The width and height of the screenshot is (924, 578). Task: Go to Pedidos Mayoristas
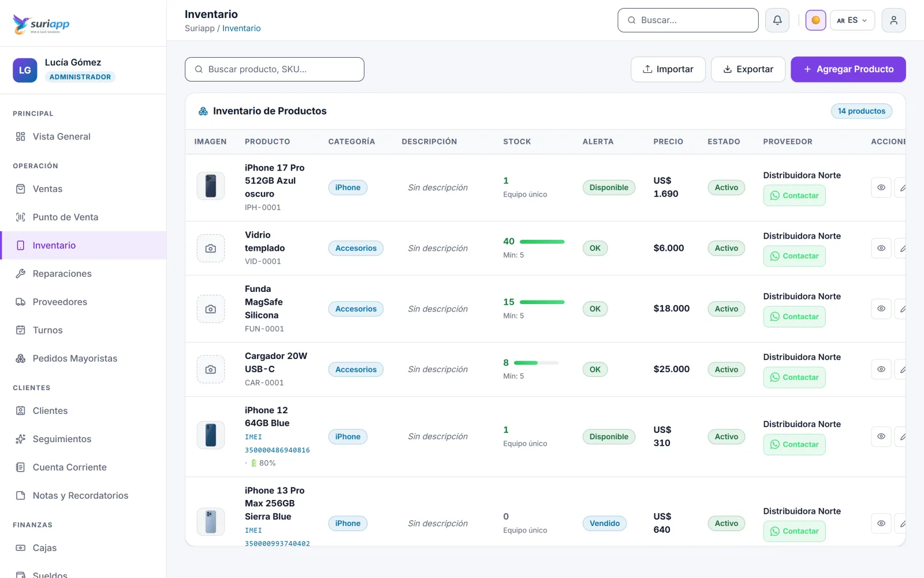(x=83, y=359)
